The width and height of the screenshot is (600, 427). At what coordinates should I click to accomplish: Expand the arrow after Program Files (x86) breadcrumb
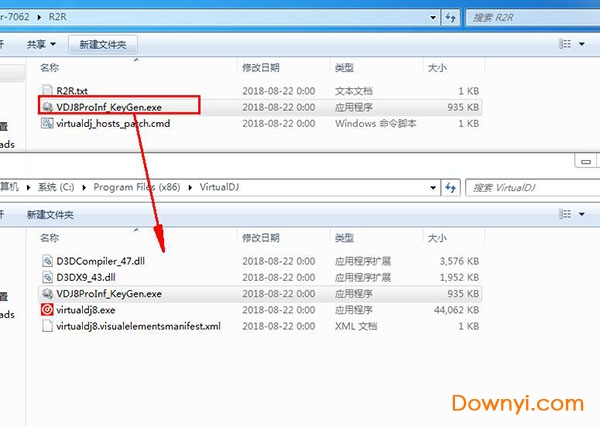[x=190, y=187]
